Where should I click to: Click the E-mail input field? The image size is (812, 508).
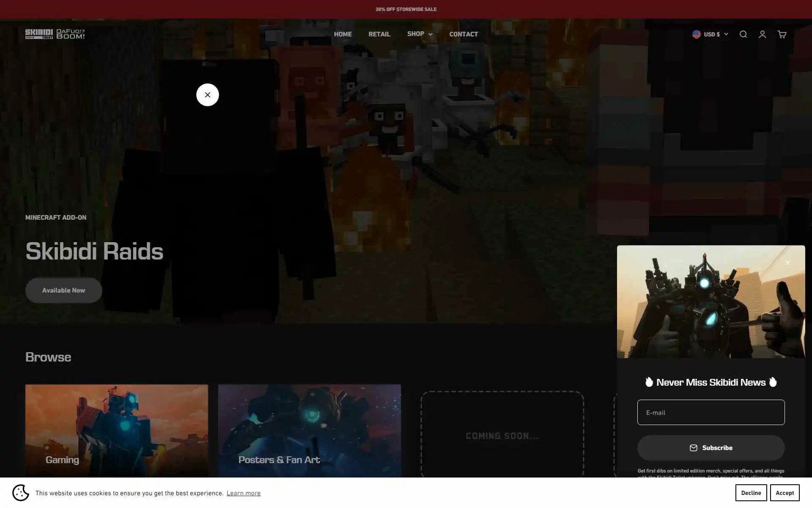[710, 412]
